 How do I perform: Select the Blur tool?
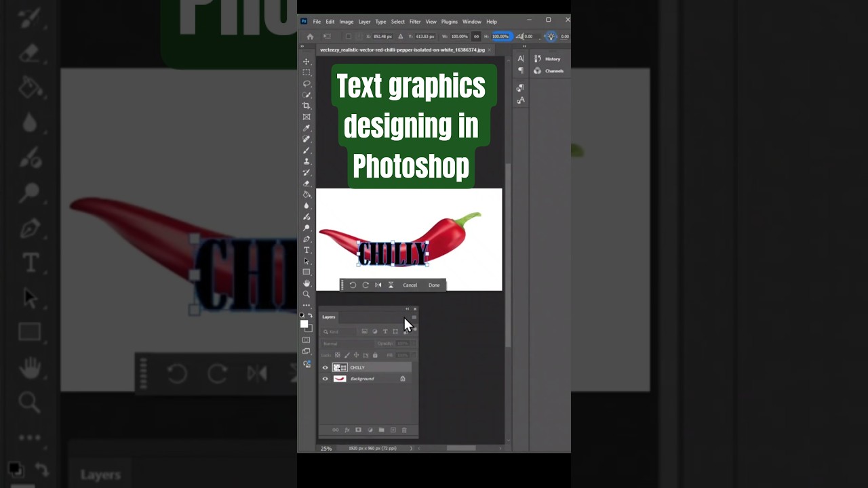pos(307,205)
